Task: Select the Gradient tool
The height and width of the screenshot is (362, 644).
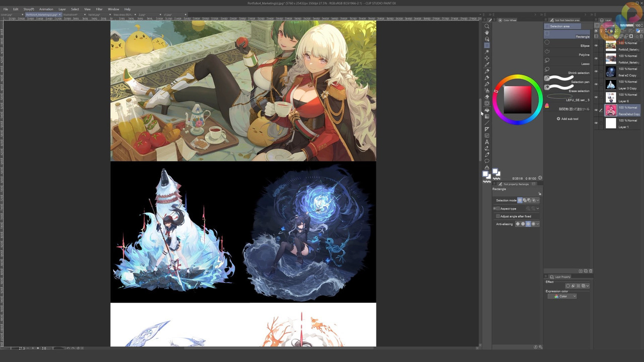Action: [x=487, y=116]
